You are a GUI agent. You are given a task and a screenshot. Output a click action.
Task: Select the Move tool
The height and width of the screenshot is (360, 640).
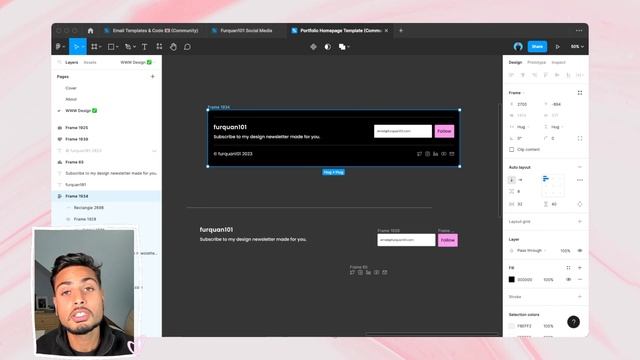point(76,47)
